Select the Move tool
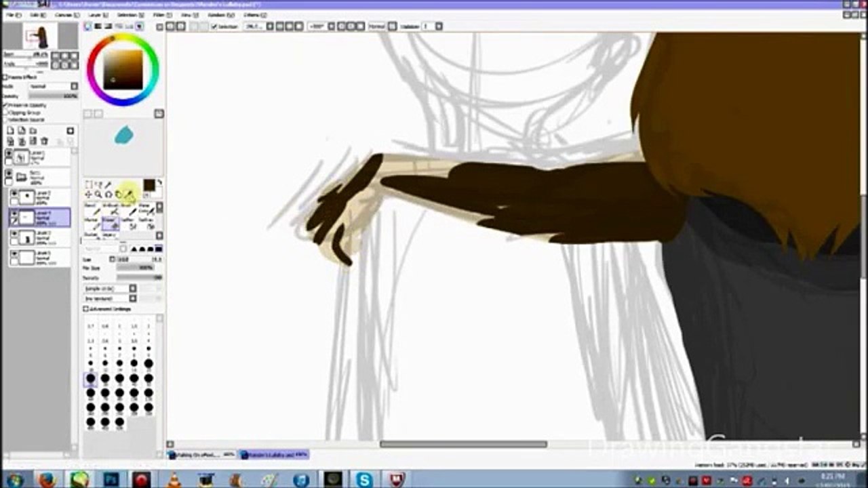The height and width of the screenshot is (488, 868). pyautogui.click(x=89, y=195)
